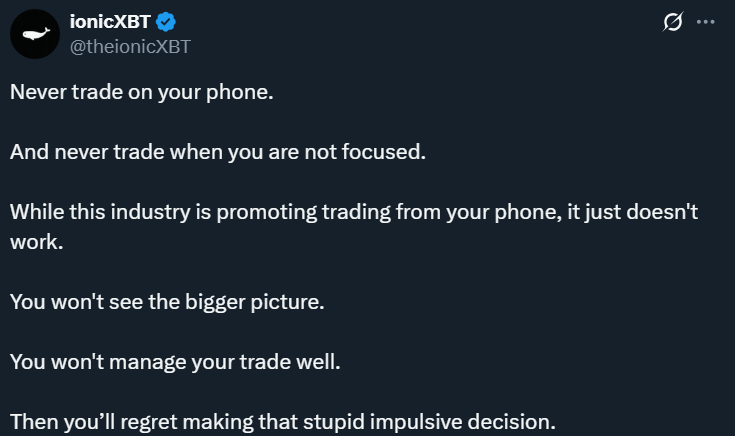The height and width of the screenshot is (436, 735).
Task: Click the word 'promoting' in the tweet text
Action: pyautogui.click(x=267, y=213)
